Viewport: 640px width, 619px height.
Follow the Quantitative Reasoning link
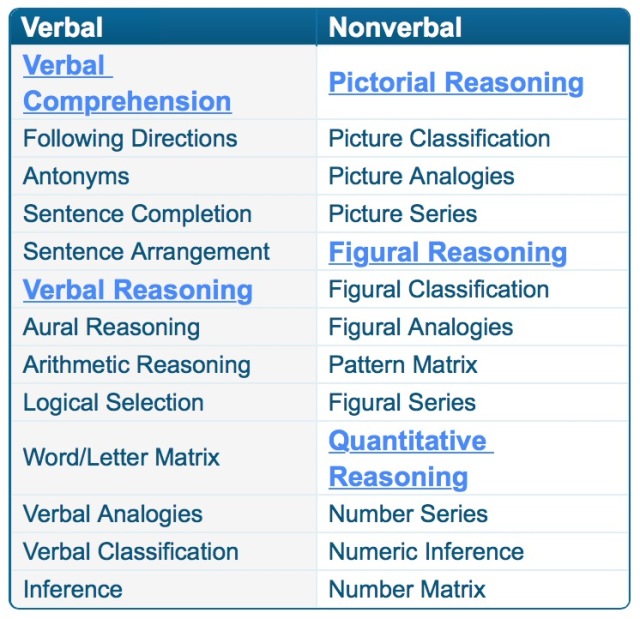click(x=411, y=459)
